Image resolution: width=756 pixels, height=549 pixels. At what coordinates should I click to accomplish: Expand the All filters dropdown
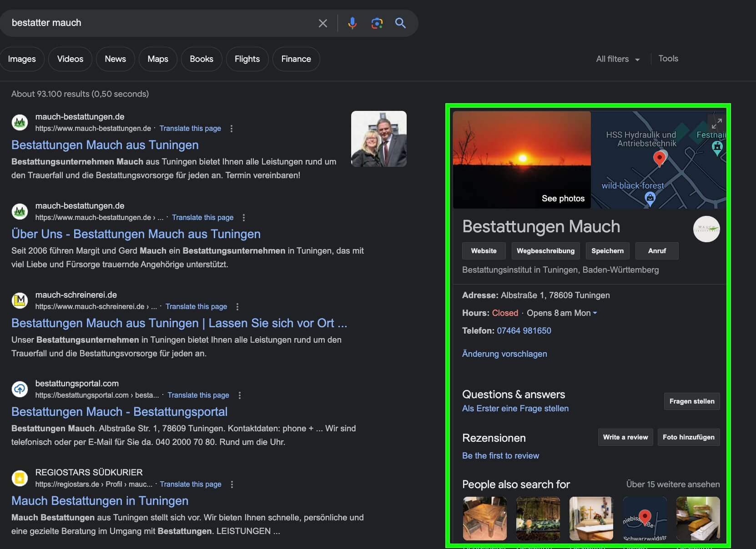click(x=618, y=59)
